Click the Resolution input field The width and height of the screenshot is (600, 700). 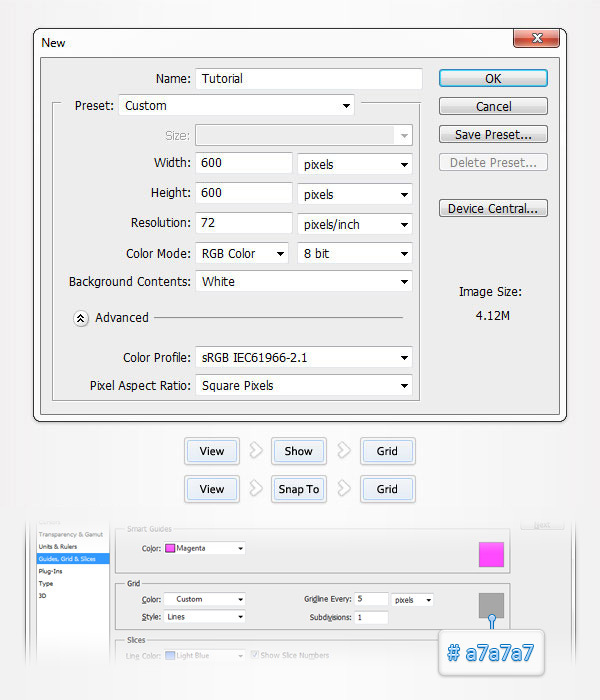[243, 223]
